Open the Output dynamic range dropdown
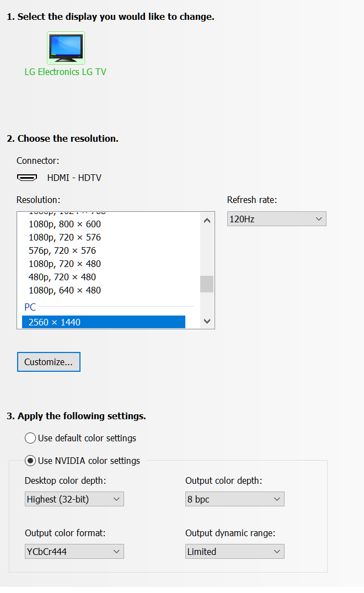The height and width of the screenshot is (593, 364). pyautogui.click(x=234, y=551)
